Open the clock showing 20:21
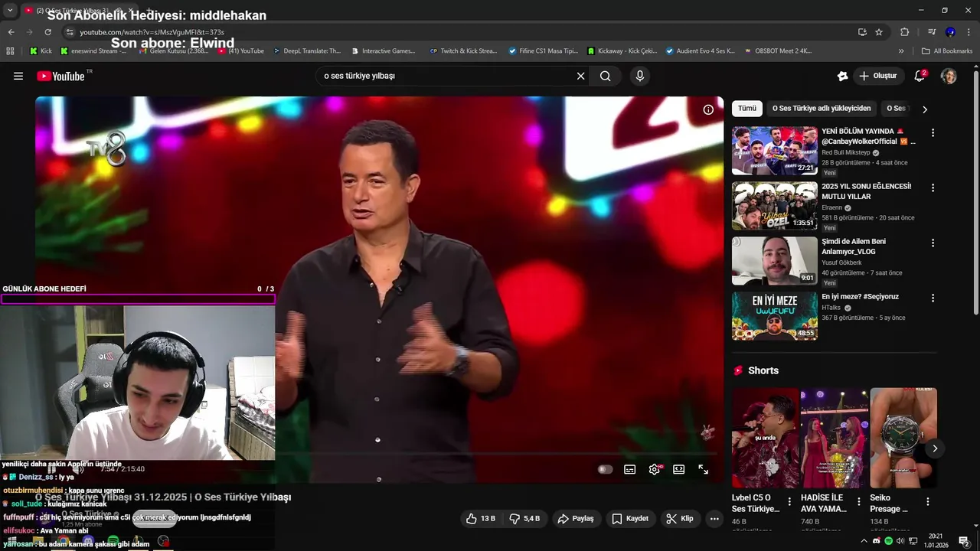This screenshot has height=551, width=980. pyautogui.click(x=936, y=541)
